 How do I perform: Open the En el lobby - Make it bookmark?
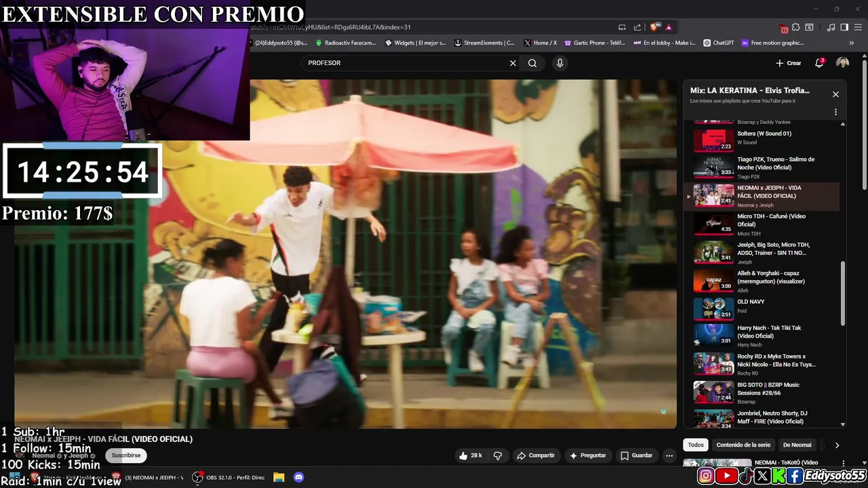(x=665, y=43)
